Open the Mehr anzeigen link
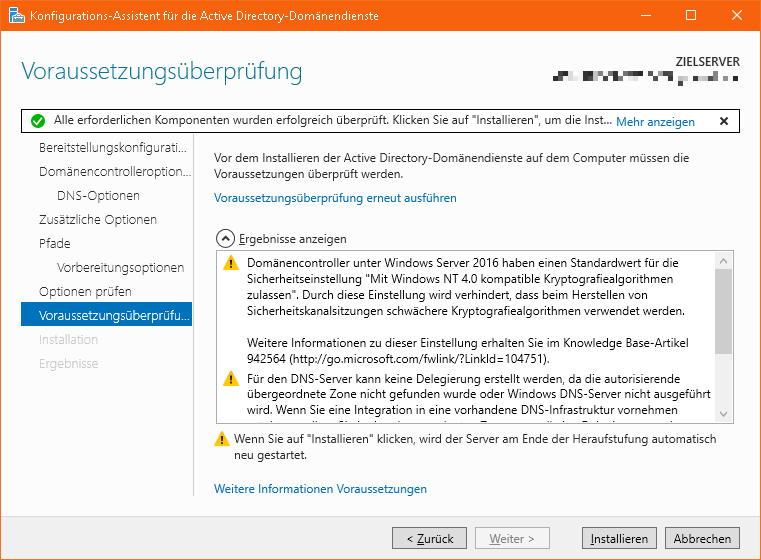 click(x=655, y=122)
